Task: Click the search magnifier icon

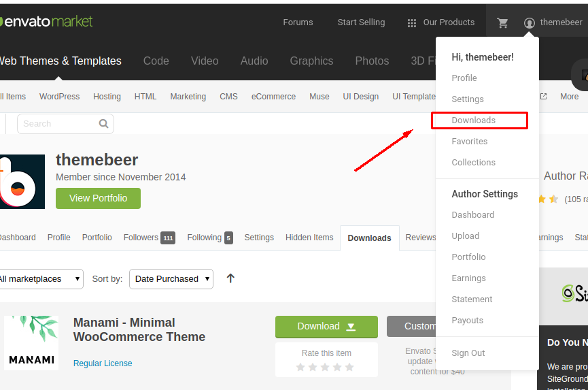Action: (x=103, y=123)
